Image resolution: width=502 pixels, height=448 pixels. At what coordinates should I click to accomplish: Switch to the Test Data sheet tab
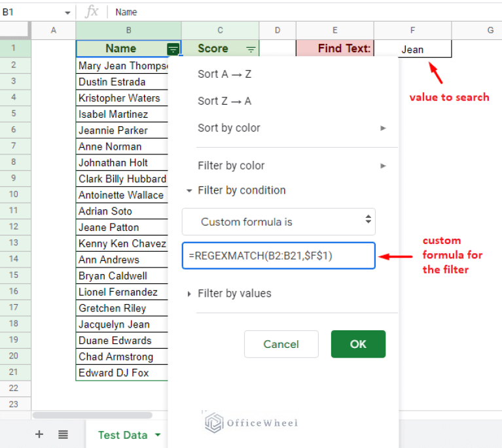124,435
